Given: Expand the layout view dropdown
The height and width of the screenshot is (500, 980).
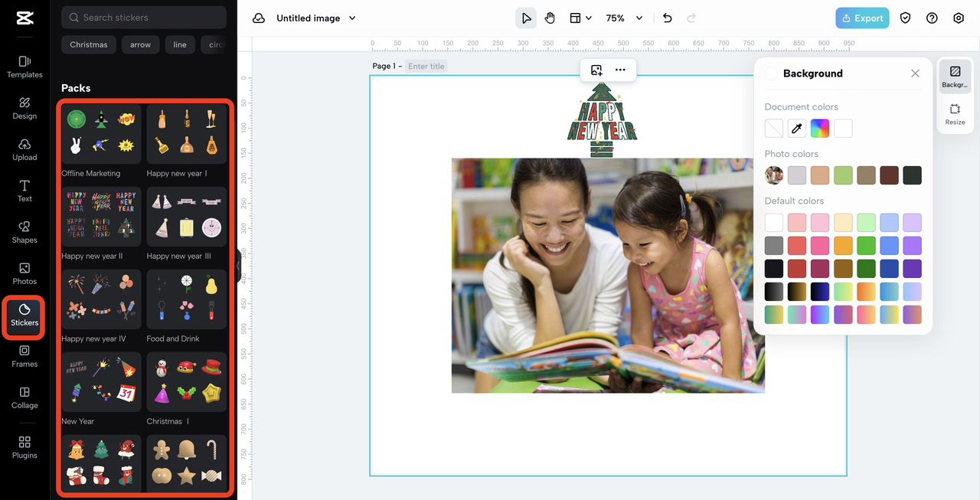Looking at the screenshot, I should point(580,18).
